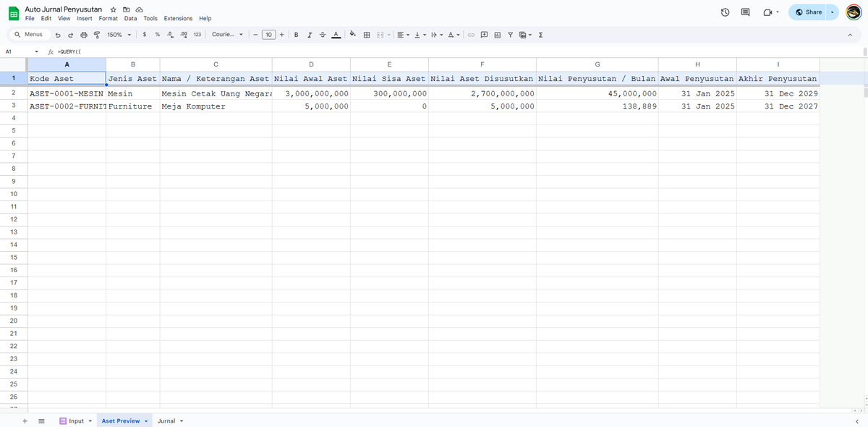Format as percent
Screen dimensions: 868x427
pyautogui.click(x=158, y=34)
